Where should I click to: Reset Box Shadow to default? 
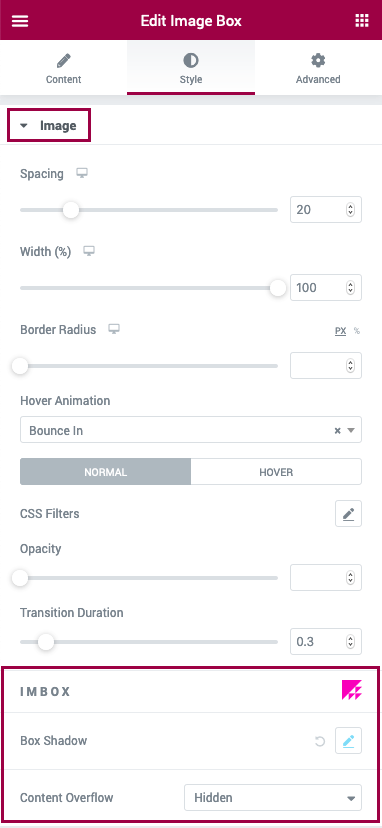(x=320, y=741)
